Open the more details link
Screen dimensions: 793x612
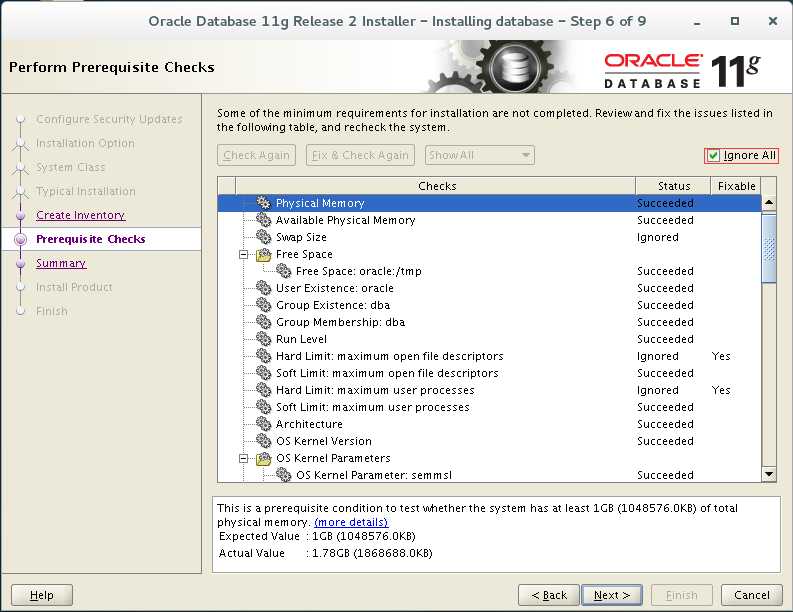click(x=351, y=522)
